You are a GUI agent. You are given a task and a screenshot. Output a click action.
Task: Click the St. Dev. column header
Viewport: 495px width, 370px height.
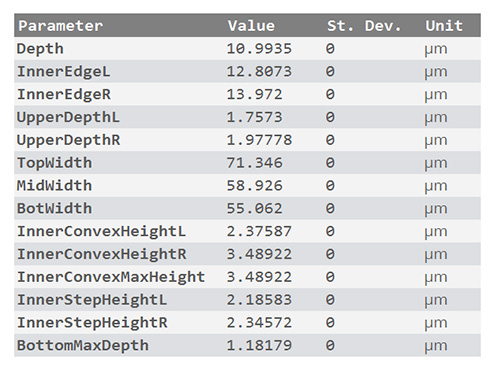364,26
